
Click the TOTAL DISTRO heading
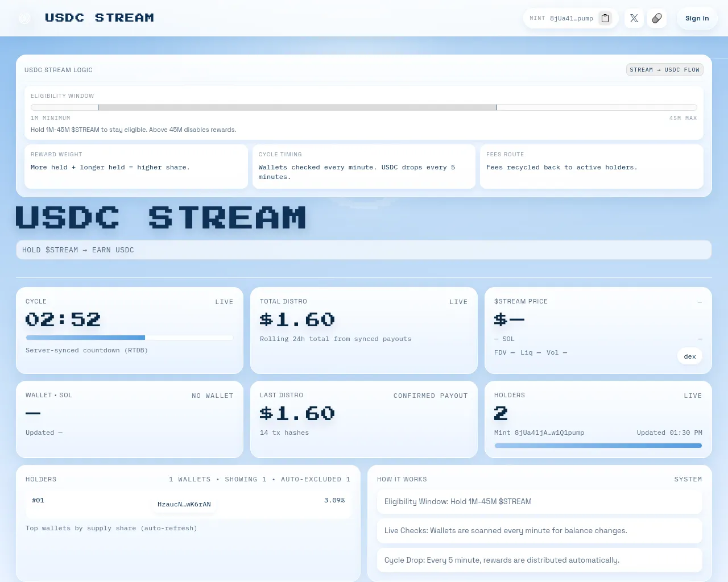tap(283, 302)
